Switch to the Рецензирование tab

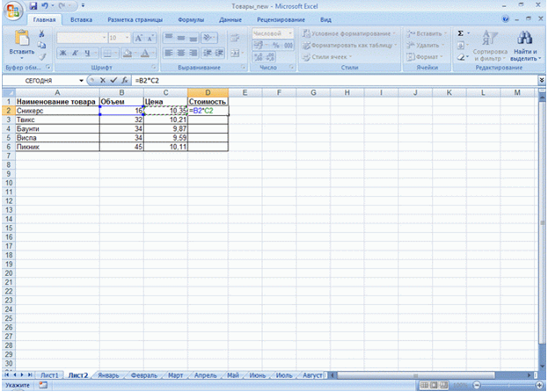click(281, 20)
